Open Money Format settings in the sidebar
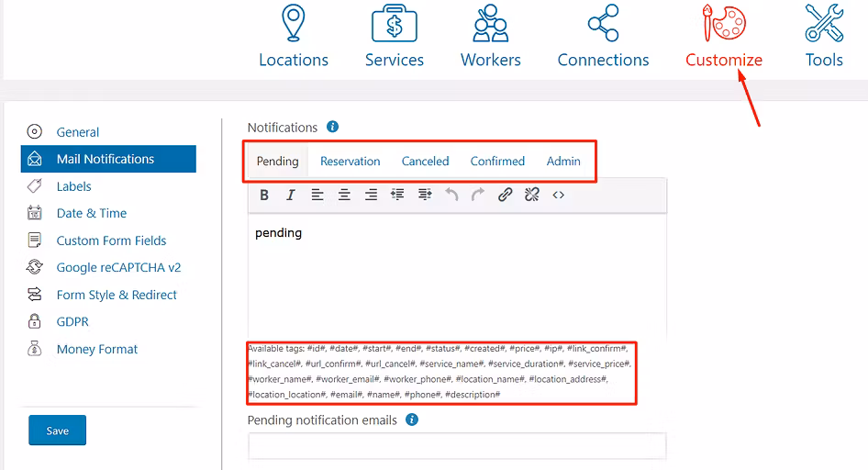 pos(96,350)
